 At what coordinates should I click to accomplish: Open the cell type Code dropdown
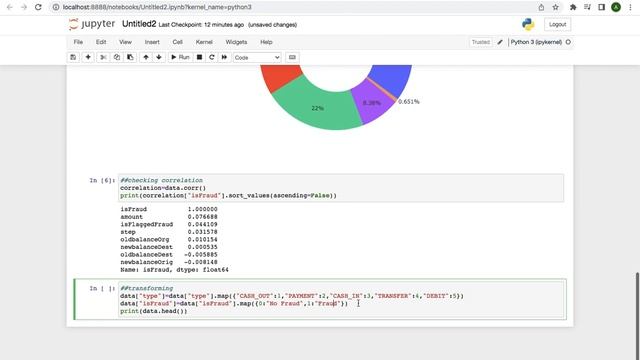(x=257, y=58)
